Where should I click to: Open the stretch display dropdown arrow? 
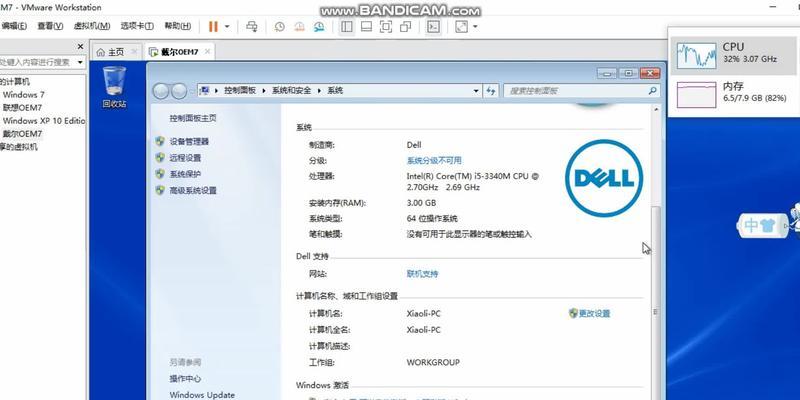pyautogui.click(x=476, y=27)
